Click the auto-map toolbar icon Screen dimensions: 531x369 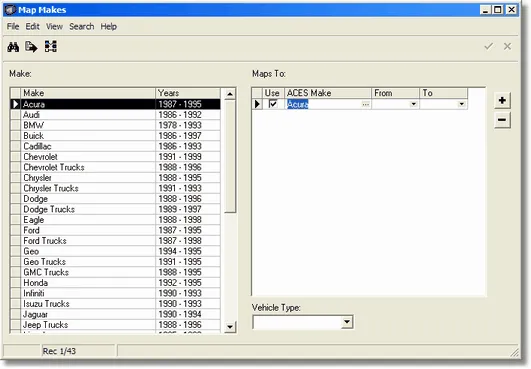[x=50, y=46]
